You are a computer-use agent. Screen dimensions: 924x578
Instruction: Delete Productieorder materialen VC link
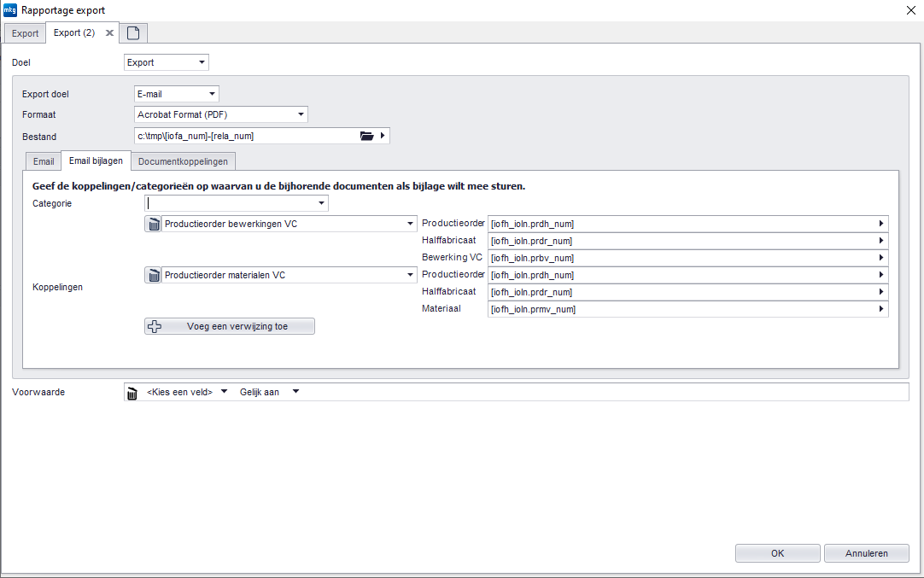pos(153,275)
